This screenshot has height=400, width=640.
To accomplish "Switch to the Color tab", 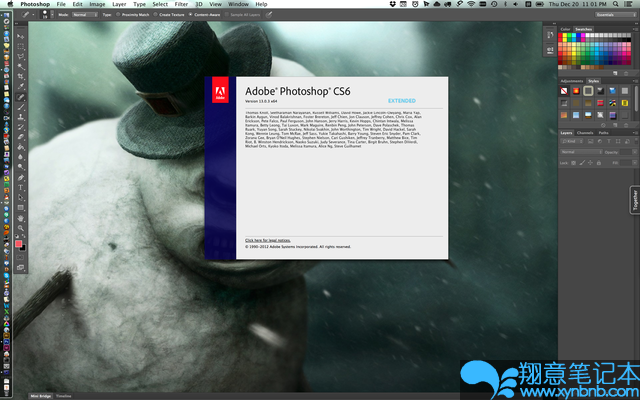I will pos(565,29).
